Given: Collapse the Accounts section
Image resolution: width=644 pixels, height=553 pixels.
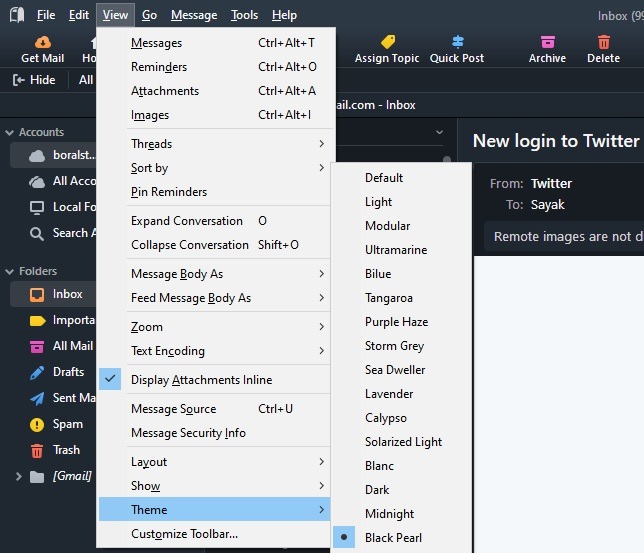Looking at the screenshot, I should (x=10, y=132).
